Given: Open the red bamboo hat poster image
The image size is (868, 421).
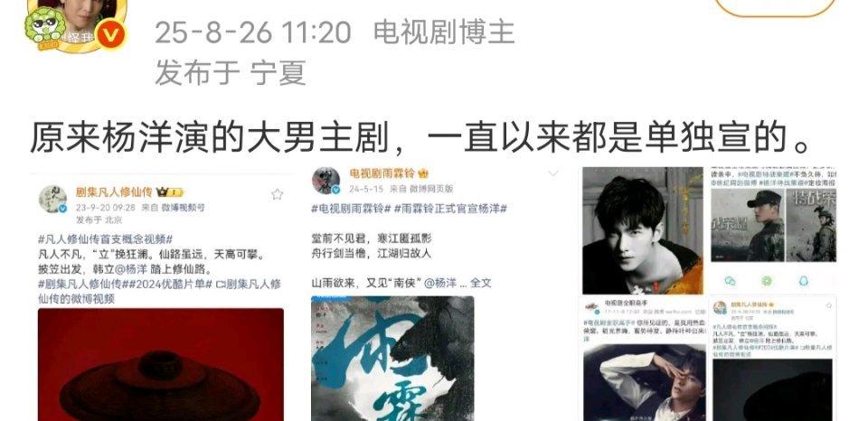Looking at the screenshot, I should (161, 365).
